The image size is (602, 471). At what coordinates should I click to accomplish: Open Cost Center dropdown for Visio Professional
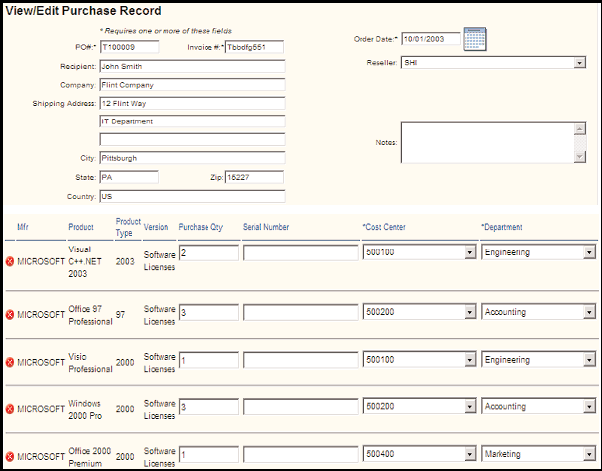tap(419, 360)
